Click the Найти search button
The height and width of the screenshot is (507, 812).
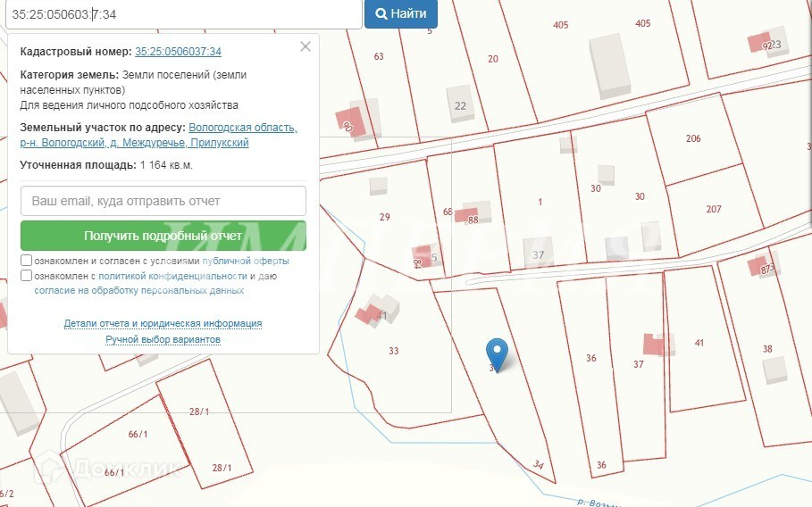point(401,14)
